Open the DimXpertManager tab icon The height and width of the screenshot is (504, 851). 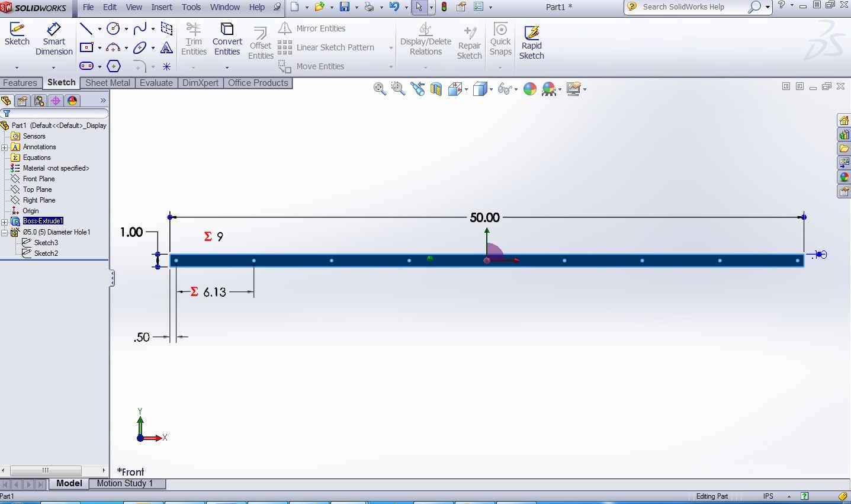pyautogui.click(x=56, y=101)
